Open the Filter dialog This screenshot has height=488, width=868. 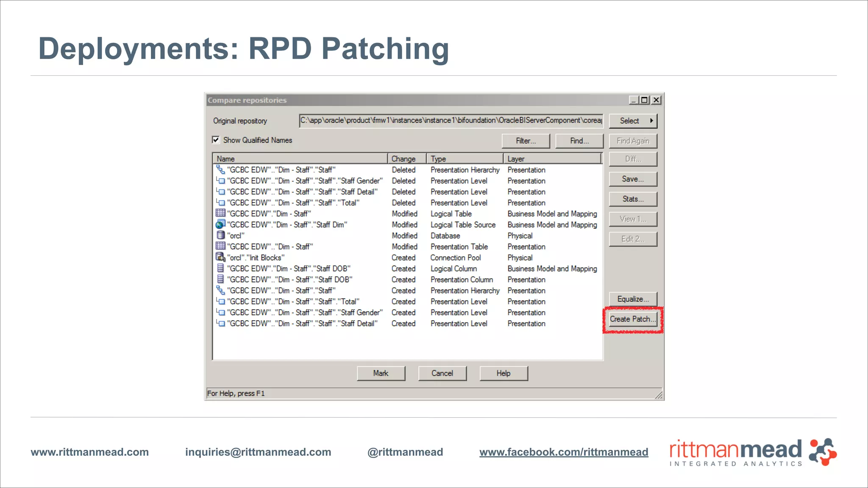[x=526, y=141]
